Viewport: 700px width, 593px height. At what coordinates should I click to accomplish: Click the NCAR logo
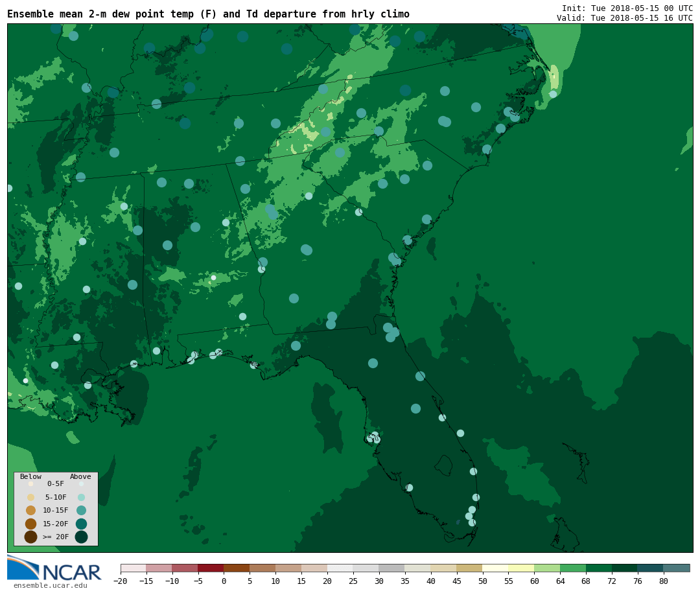click(x=54, y=568)
